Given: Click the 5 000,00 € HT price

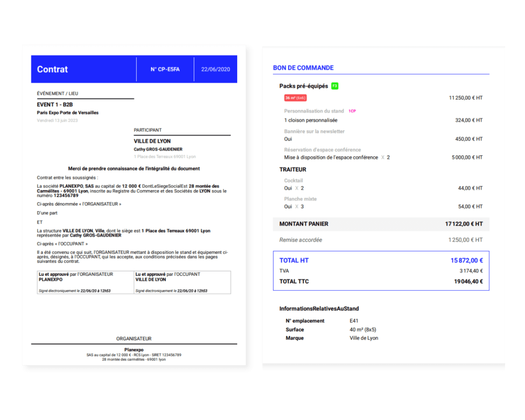Looking at the screenshot, I should pyautogui.click(x=467, y=157).
